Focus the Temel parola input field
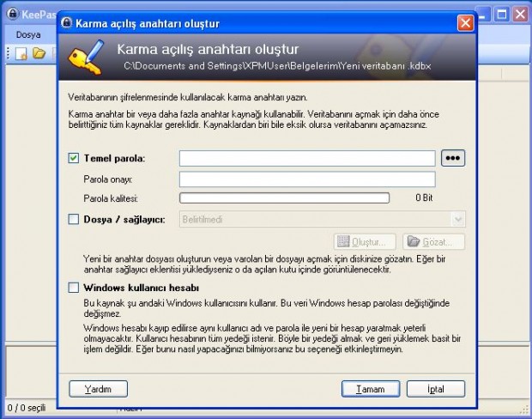Viewport: 532px width, 419px height. pos(307,159)
